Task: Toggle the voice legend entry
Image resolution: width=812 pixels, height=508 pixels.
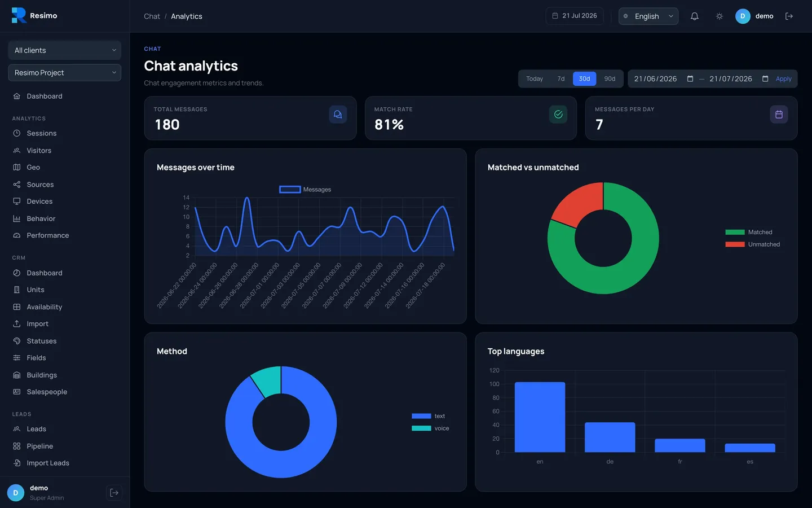Action: [430, 428]
